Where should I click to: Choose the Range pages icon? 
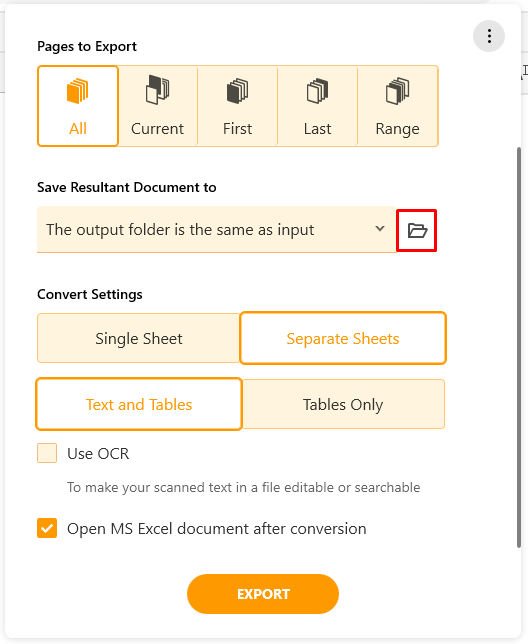point(397,91)
